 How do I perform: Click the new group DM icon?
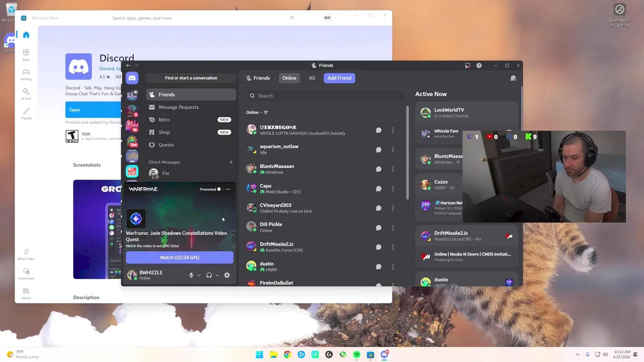pos(513,78)
